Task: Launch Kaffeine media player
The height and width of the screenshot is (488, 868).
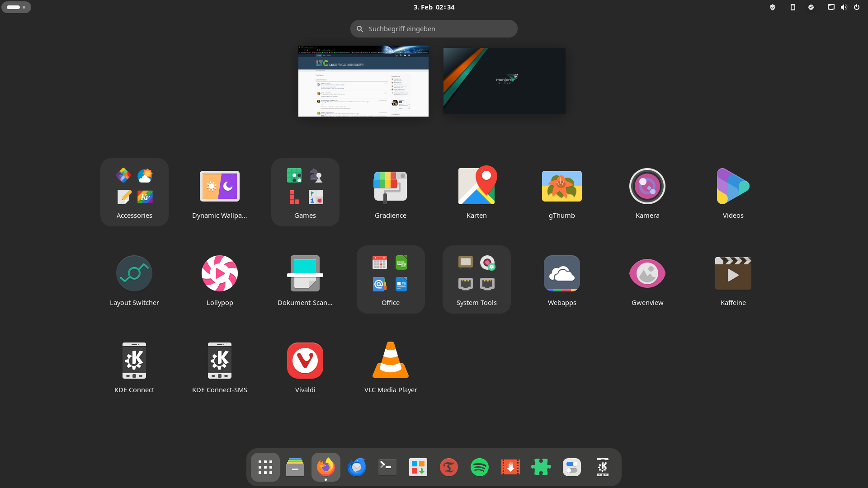Action: pyautogui.click(x=733, y=274)
